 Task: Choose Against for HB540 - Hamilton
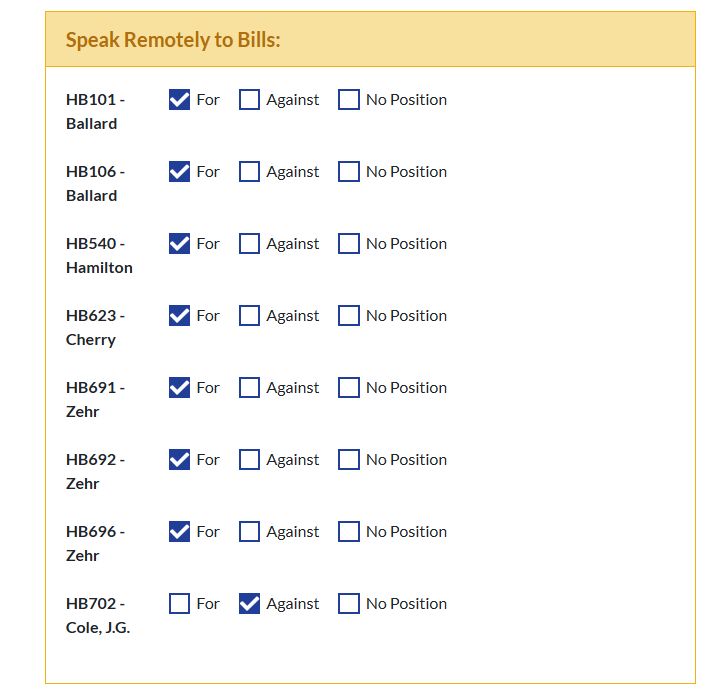(x=250, y=244)
